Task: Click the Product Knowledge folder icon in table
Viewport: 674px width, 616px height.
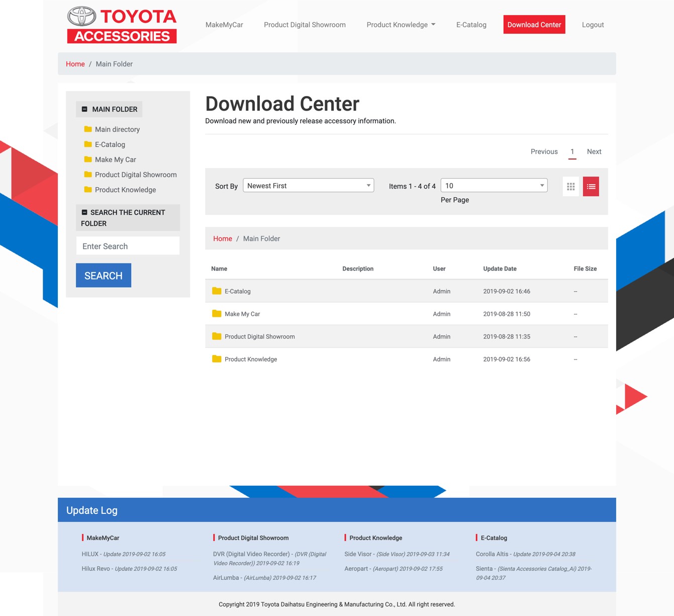Action: tap(217, 359)
